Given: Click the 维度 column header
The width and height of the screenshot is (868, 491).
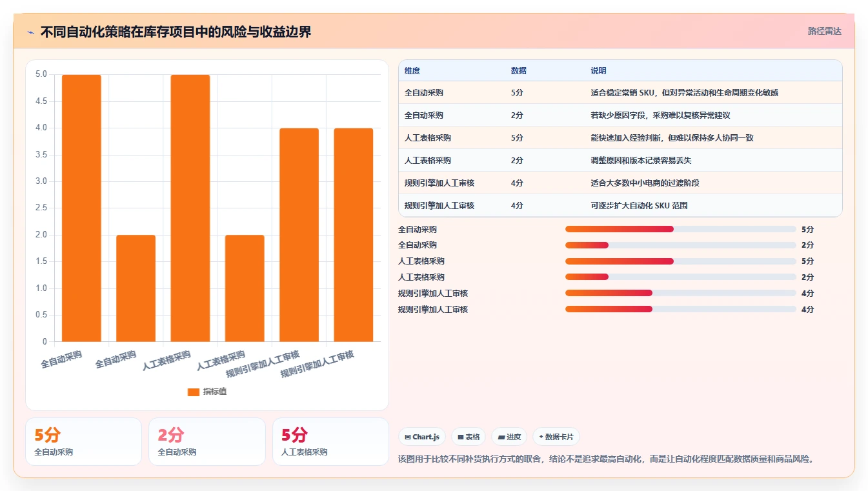Looking at the screenshot, I should (x=412, y=71).
